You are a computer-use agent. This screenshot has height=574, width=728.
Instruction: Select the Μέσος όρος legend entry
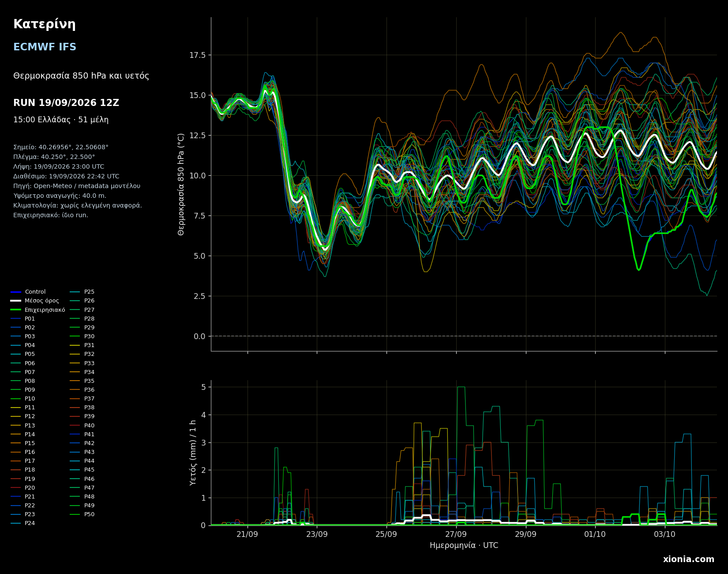[35, 301]
